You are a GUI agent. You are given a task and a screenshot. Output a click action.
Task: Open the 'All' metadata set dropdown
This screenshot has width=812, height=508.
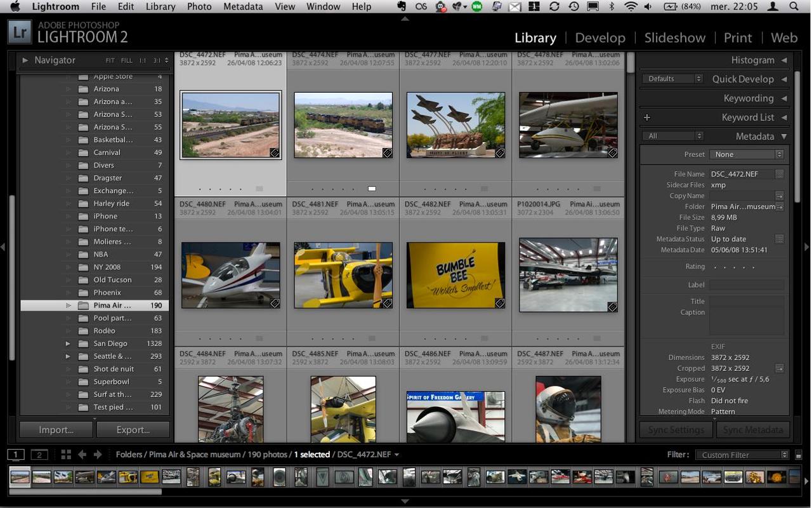coord(672,136)
